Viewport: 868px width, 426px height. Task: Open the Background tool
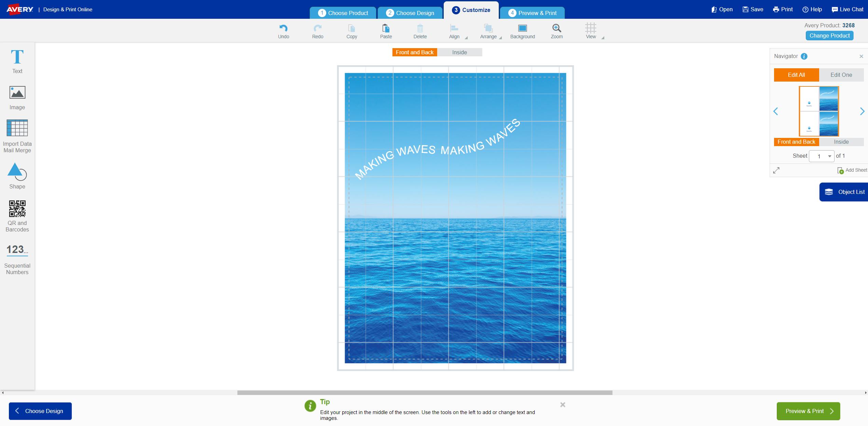click(523, 31)
